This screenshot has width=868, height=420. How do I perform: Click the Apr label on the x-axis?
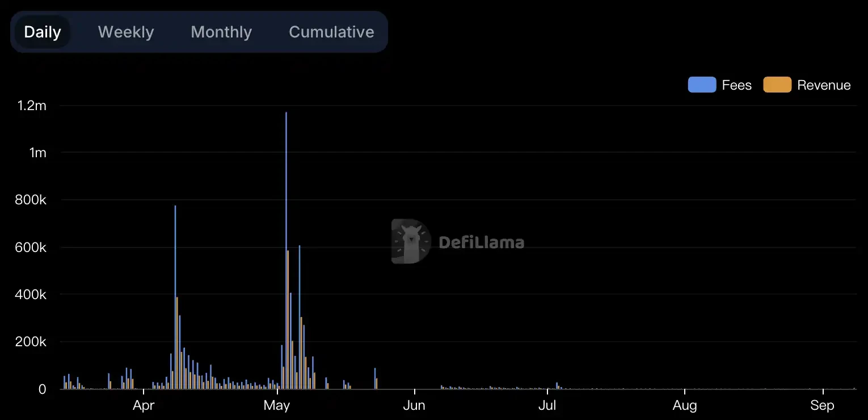coord(144,405)
